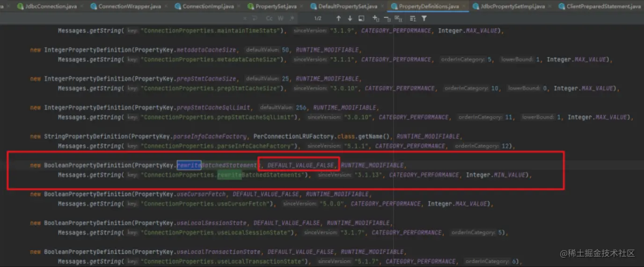The image size is (644, 267).
Task: Click the "3.1.13" sinceVersion value
Action: click(x=370, y=175)
